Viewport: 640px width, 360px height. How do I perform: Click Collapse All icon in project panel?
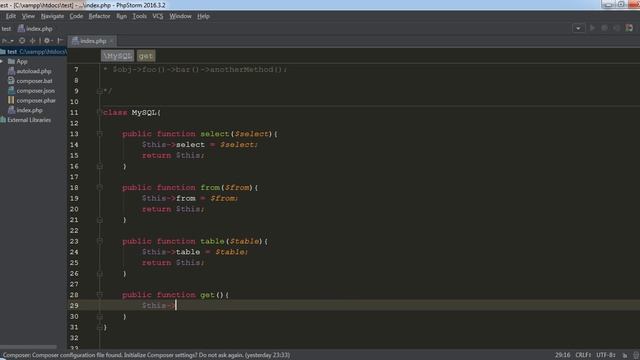tap(33, 41)
